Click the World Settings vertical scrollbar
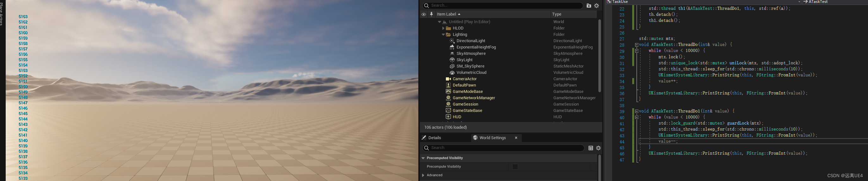Viewport: 868px width, 181px height. 599,167
